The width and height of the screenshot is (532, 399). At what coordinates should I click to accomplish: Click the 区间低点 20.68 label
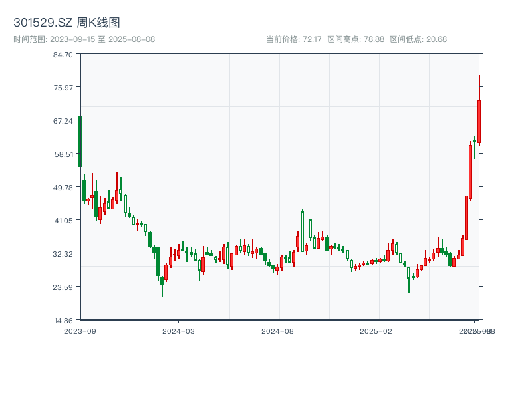point(418,39)
